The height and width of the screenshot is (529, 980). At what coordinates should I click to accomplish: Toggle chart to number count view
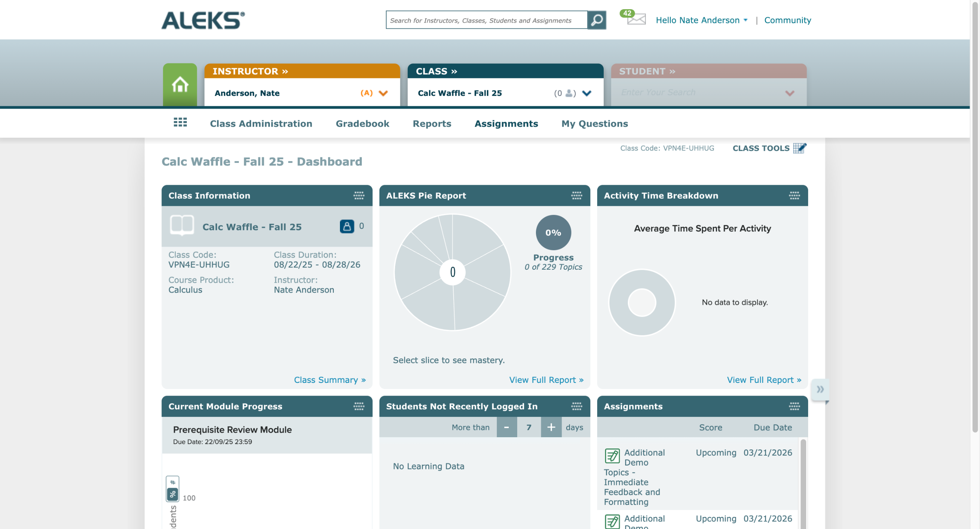pyautogui.click(x=173, y=482)
